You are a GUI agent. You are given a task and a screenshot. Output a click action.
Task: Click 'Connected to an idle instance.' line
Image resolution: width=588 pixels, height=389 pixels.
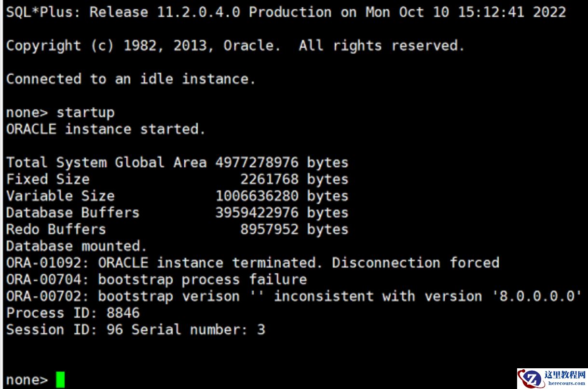131,79
